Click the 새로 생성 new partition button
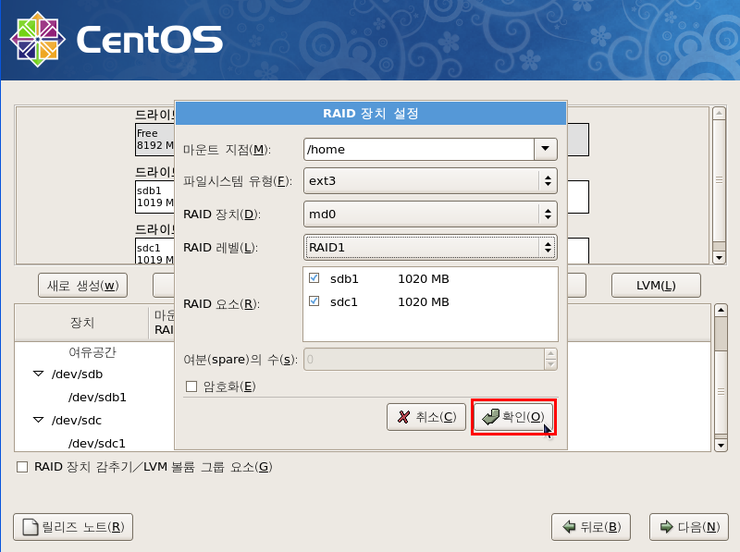The height and width of the screenshot is (552, 740). 82,285
